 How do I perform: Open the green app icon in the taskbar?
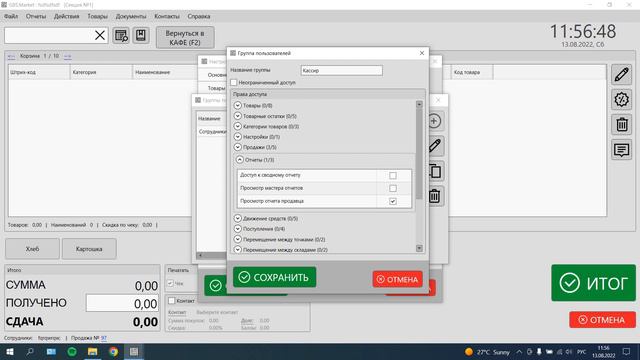[x=72, y=352]
